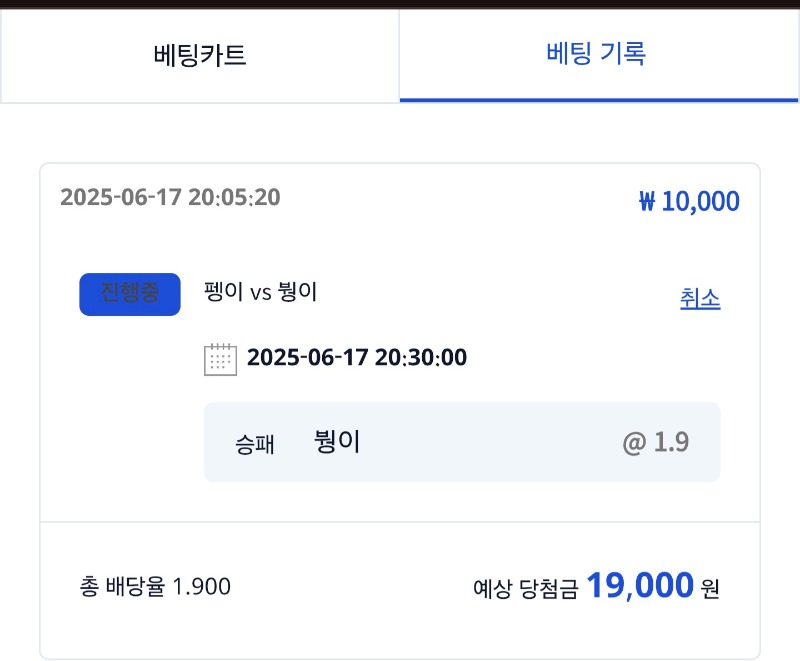Click the @ 1.9 odds value
Viewport: 800px width, 661px height.
656,442
